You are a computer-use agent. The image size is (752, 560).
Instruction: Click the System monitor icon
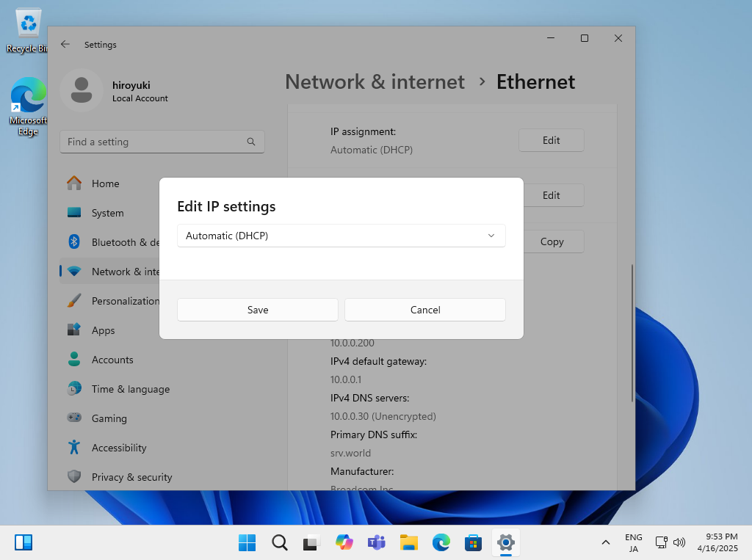pyautogui.click(x=74, y=212)
